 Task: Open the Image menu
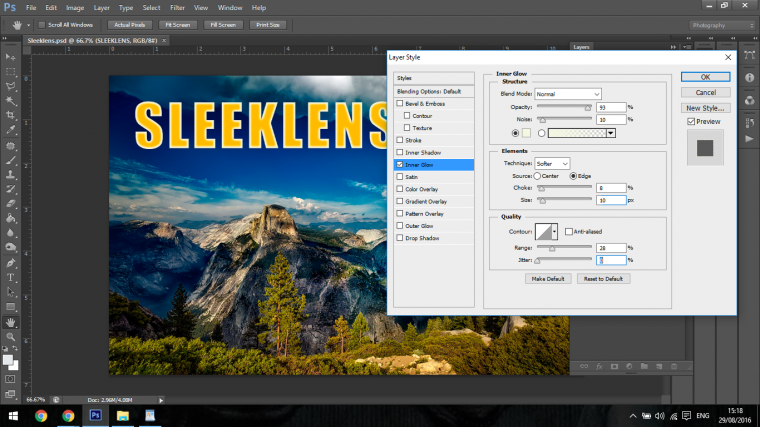click(75, 8)
